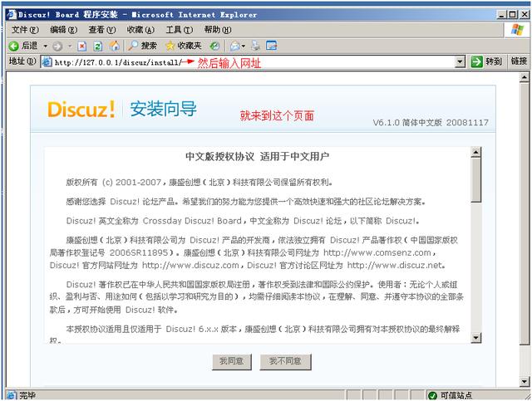Open the 工具(T) menu
Screen dimensions: 532x401
tap(180, 30)
